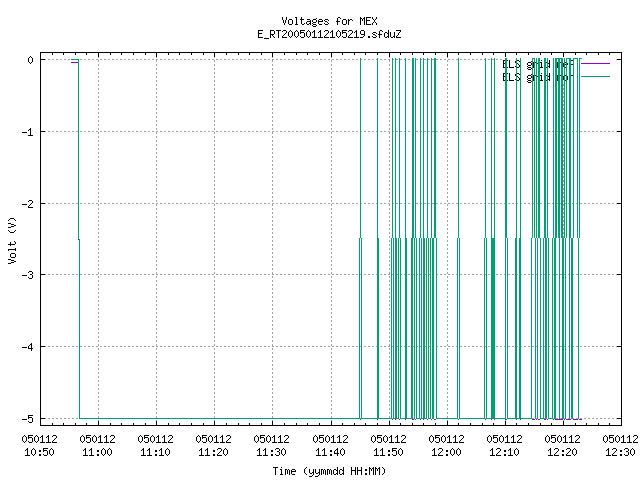640x480 pixels.
Task: Click the purple legend line sample
Action: pos(595,64)
